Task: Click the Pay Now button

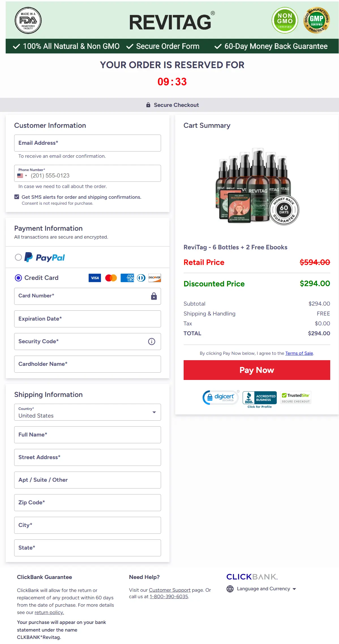Action: coord(257,370)
